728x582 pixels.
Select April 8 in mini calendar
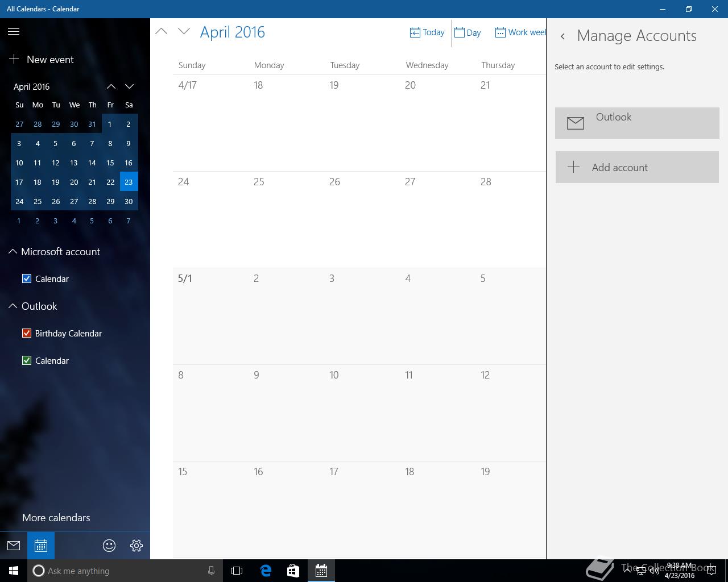click(110, 143)
